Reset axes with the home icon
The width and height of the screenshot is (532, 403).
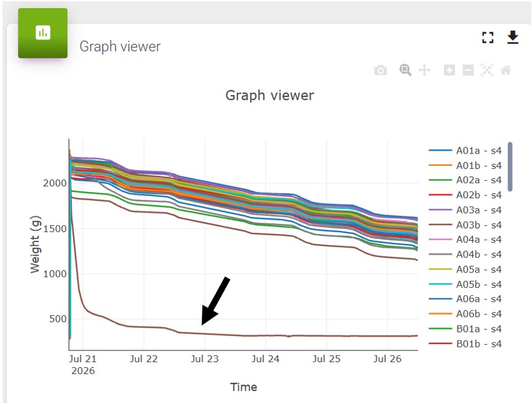tap(505, 71)
